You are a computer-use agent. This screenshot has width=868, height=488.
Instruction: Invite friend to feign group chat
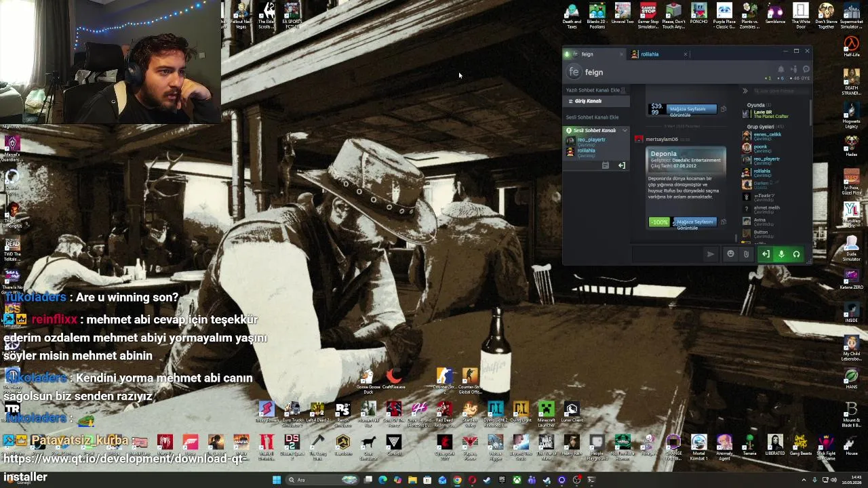click(793, 69)
